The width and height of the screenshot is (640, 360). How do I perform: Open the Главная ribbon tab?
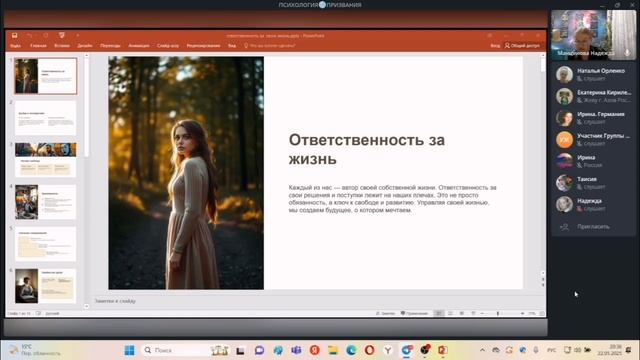coord(38,46)
